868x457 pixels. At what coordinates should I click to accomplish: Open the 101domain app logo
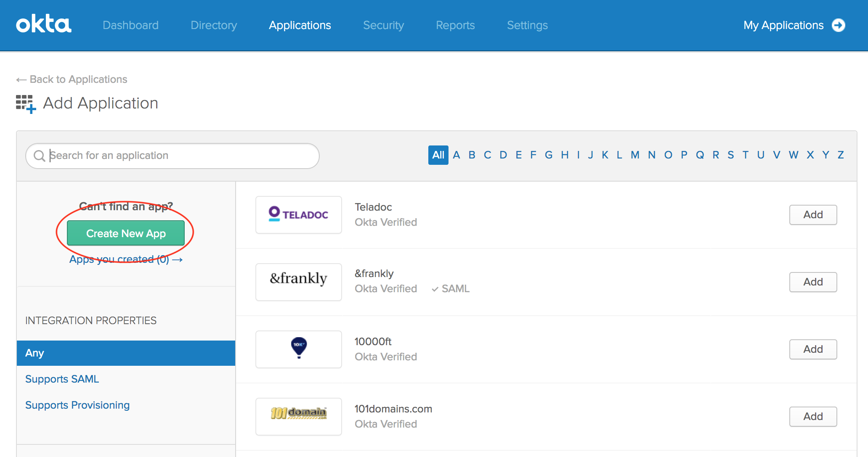[299, 417]
